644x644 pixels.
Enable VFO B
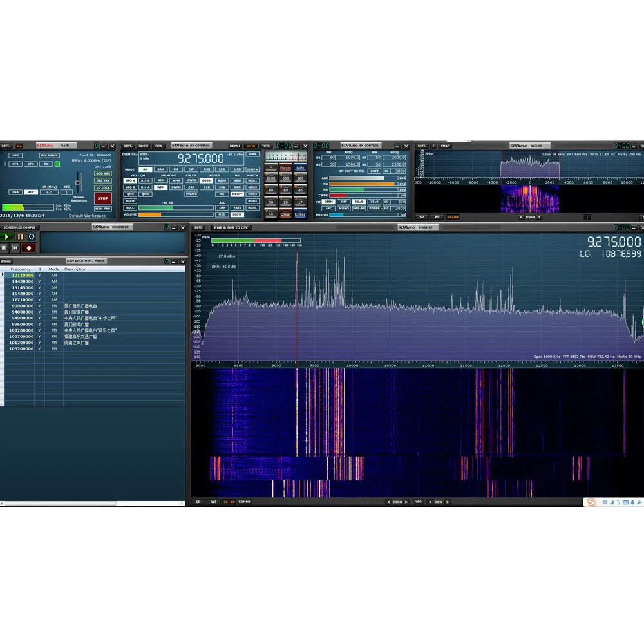click(130, 187)
